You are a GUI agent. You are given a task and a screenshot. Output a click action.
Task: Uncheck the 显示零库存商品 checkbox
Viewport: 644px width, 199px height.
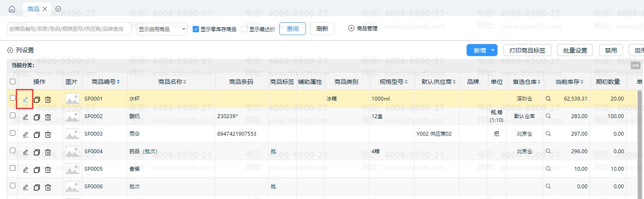(x=196, y=30)
